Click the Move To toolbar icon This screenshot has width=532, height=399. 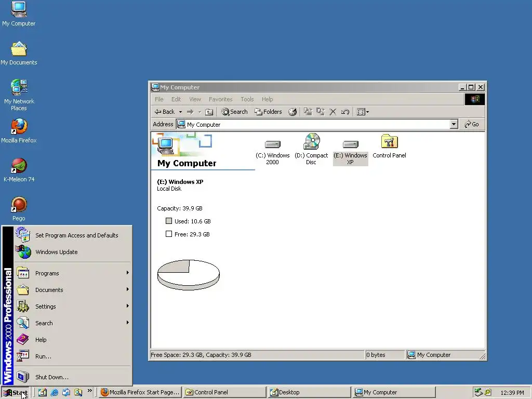coord(308,112)
